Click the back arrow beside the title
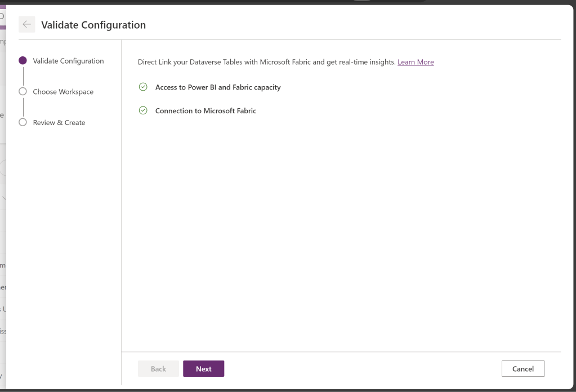576x392 pixels. [x=26, y=25]
